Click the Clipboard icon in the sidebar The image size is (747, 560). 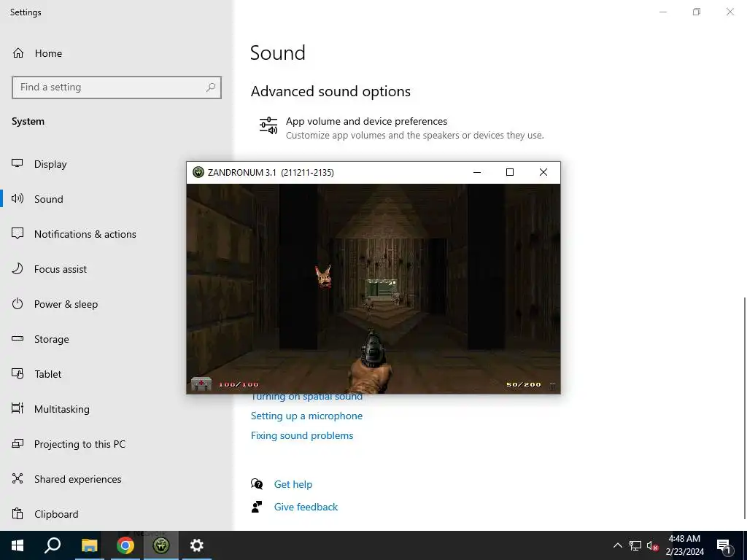click(18, 514)
